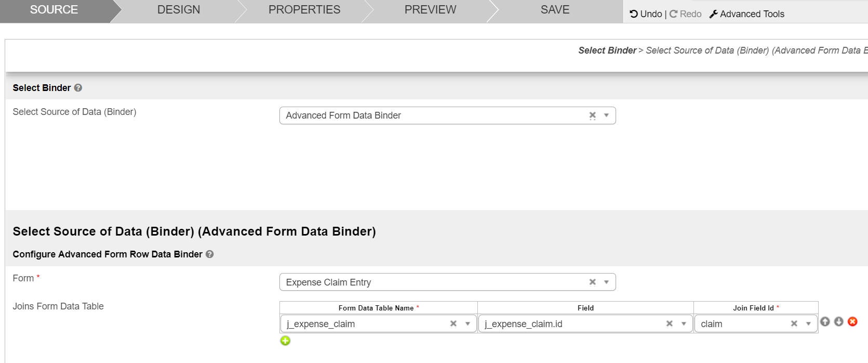The height and width of the screenshot is (363, 868).
Task: Open the PREVIEW step tab
Action: coord(430,10)
